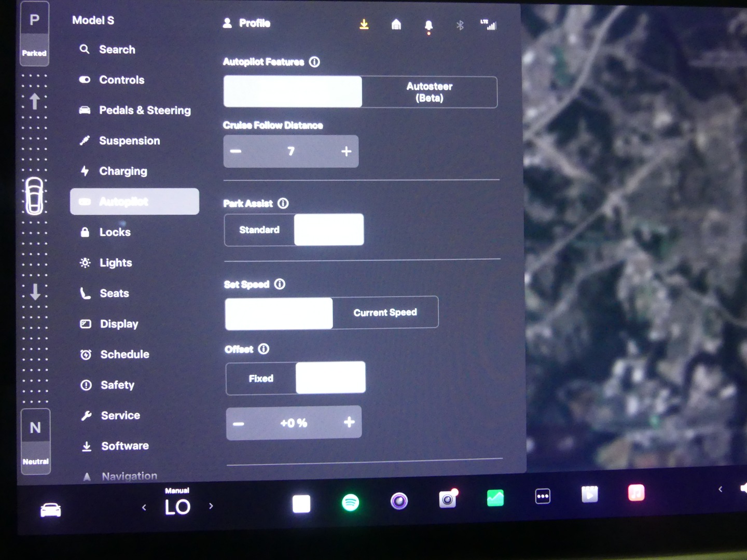Open the Profile button
The width and height of the screenshot is (747, 560).
pos(247,23)
